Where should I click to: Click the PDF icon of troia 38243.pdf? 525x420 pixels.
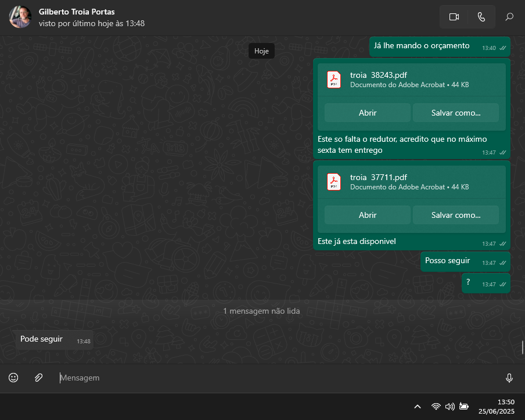pos(334,80)
